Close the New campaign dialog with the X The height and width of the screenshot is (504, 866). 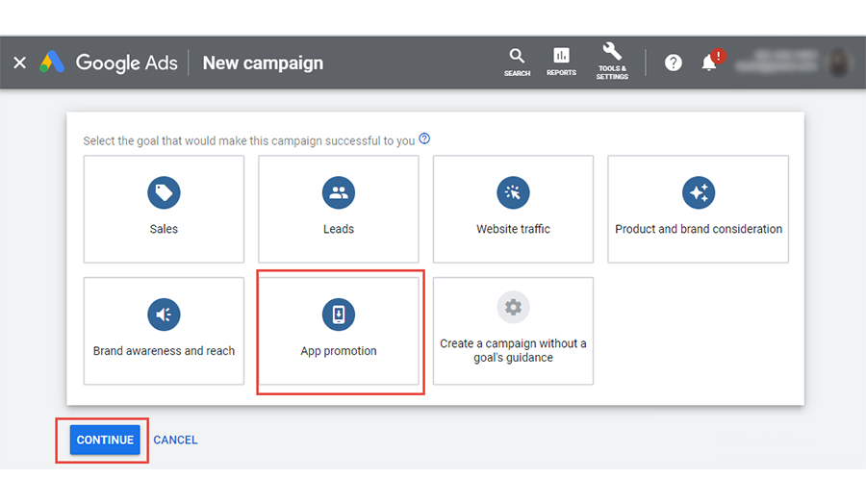click(20, 63)
